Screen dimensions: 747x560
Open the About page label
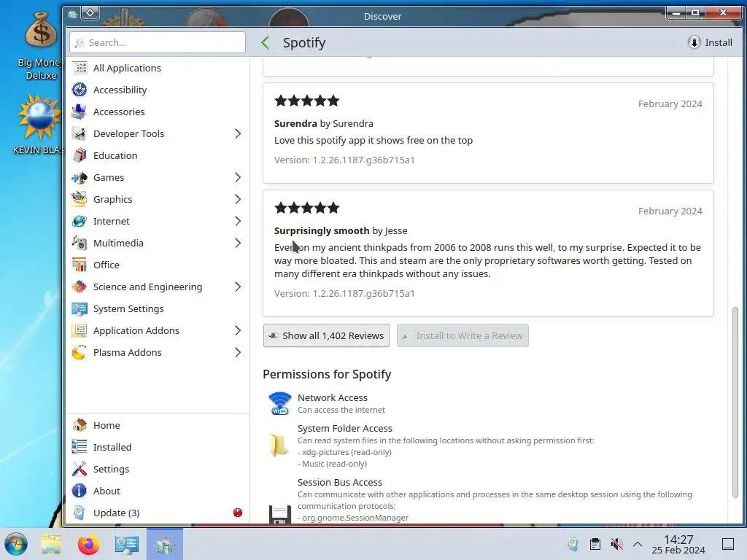coord(107,491)
